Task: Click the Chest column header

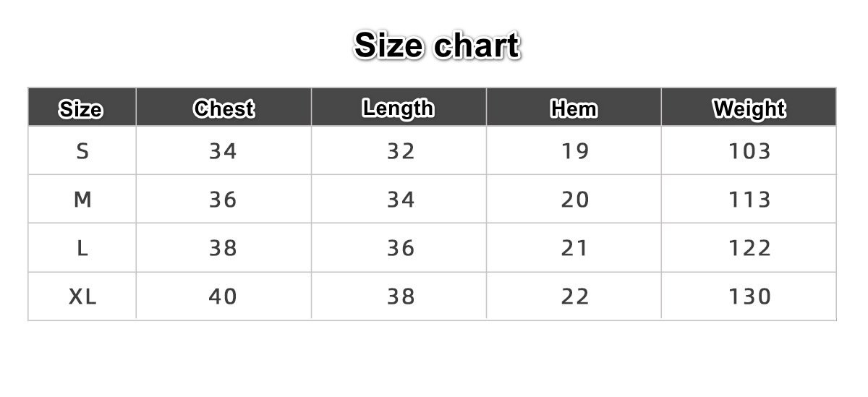Action: (x=224, y=109)
